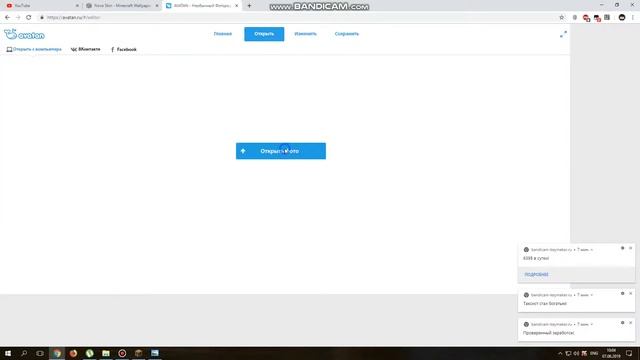640x360 pixels.
Task: Close the Avatan browser tab
Action: [236, 6]
